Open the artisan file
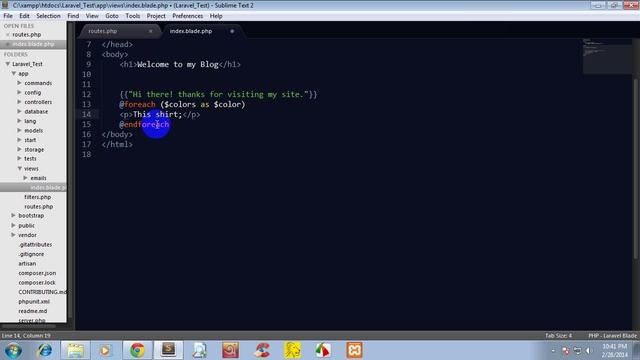The height and width of the screenshot is (360, 640). pyautogui.click(x=27, y=264)
